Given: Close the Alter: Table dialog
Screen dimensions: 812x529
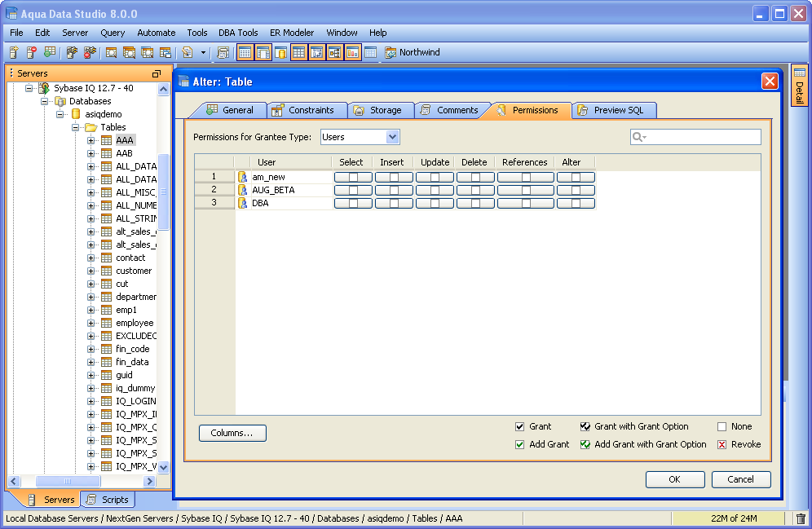Looking at the screenshot, I should coord(770,82).
